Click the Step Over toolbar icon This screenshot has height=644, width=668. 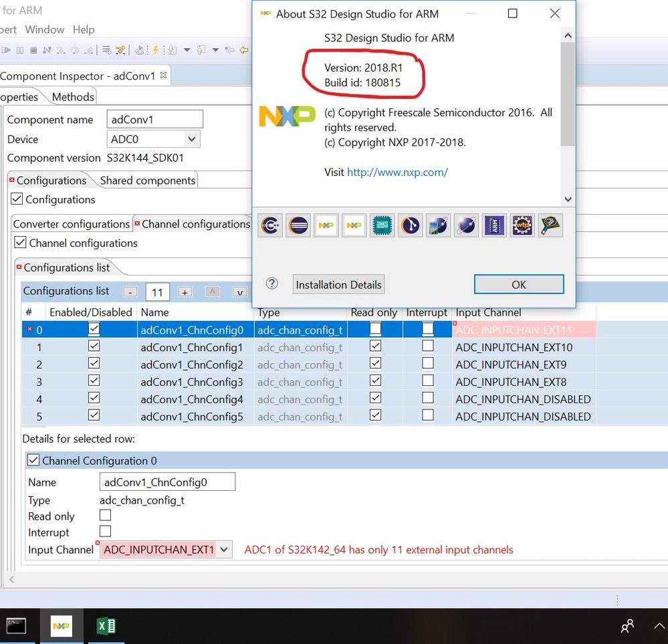(x=74, y=50)
